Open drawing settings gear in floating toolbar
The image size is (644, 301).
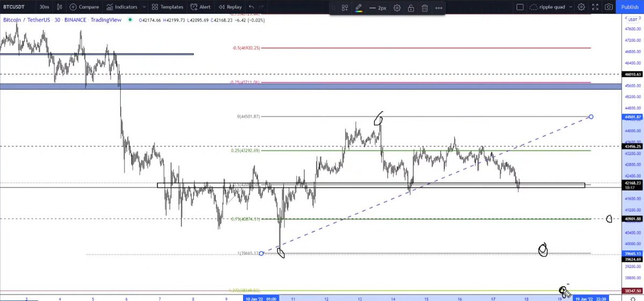pos(397,8)
